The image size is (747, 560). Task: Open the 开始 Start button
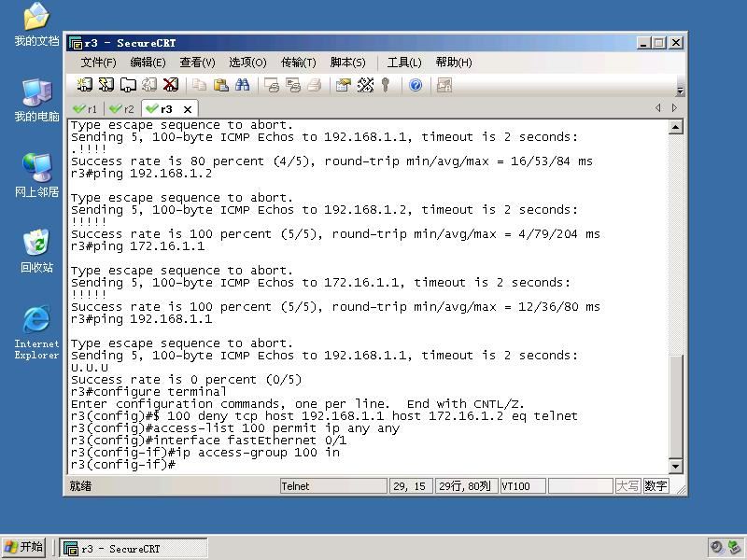coord(24,547)
